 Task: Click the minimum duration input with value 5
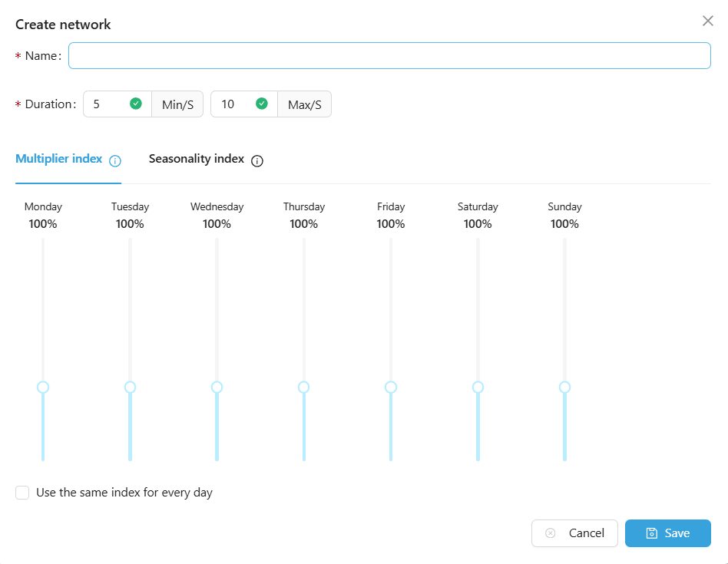(106, 104)
